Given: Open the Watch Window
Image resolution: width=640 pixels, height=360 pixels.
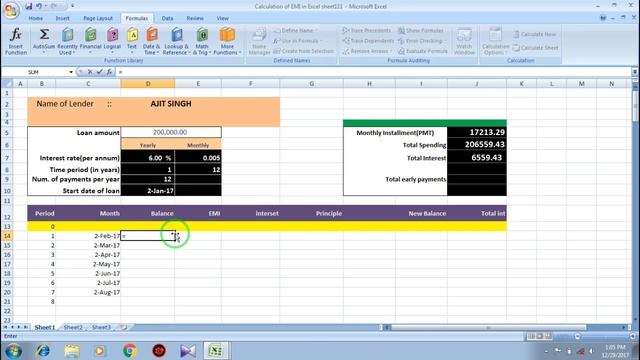Looking at the screenshot, I should [464, 41].
